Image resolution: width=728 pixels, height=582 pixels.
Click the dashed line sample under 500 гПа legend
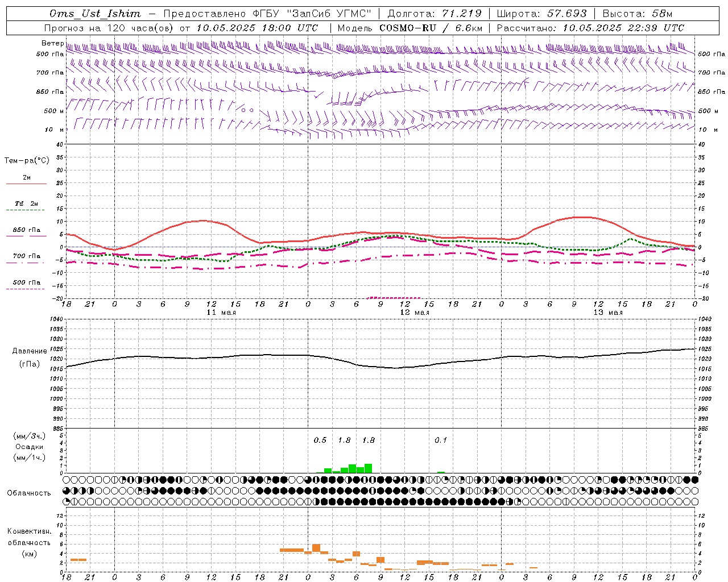(26, 289)
